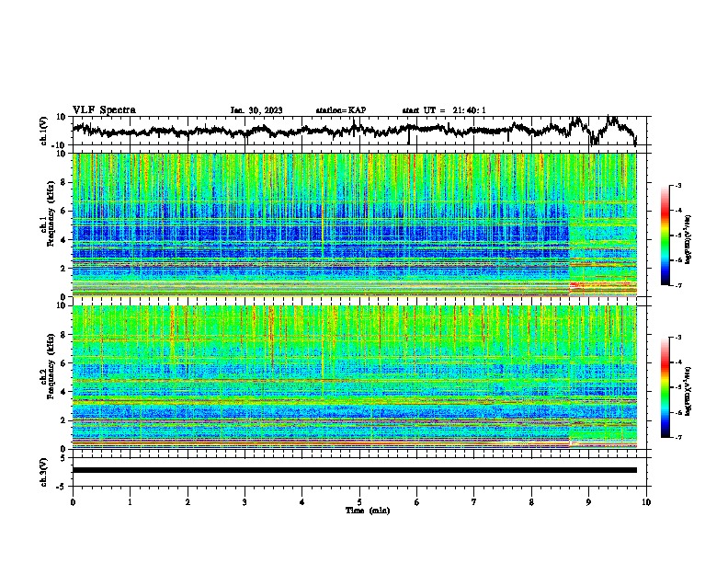The image size is (728, 563).
Task: Click the '-10' tick on ch.1(V) axis
Action: click(60, 145)
